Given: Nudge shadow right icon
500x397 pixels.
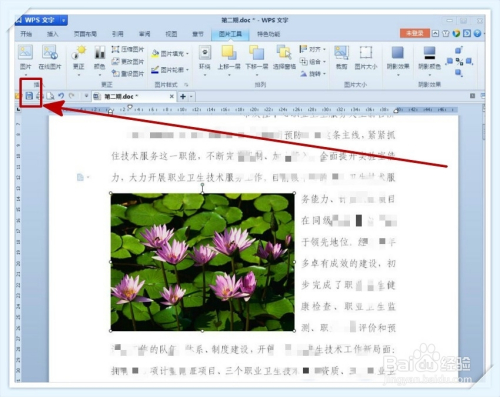Looking at the screenshot, I should 469,61.
